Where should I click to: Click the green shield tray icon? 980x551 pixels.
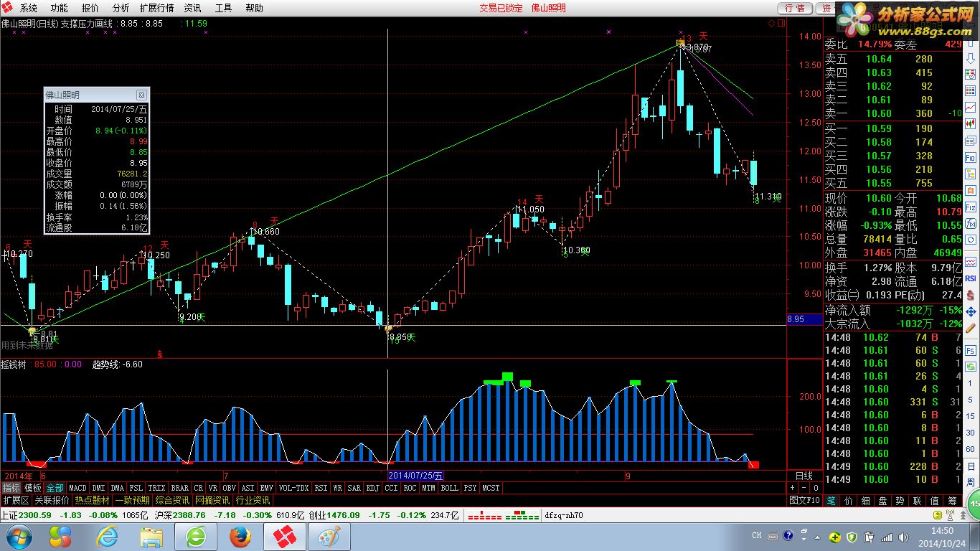pos(852,537)
